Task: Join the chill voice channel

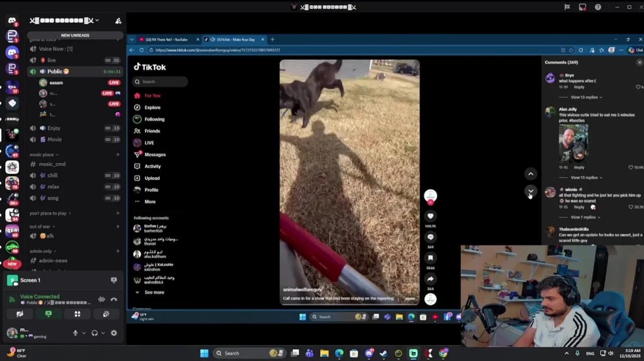Action: pyautogui.click(x=75, y=175)
